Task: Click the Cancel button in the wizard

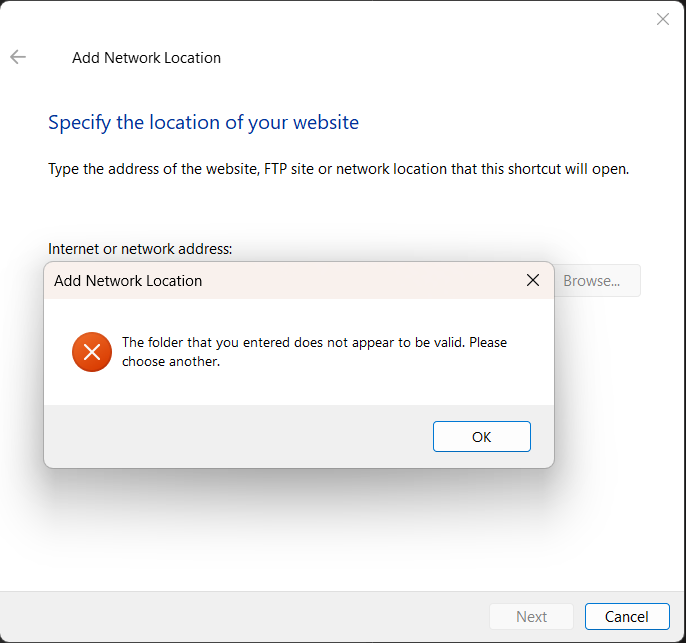Action: tap(627, 616)
